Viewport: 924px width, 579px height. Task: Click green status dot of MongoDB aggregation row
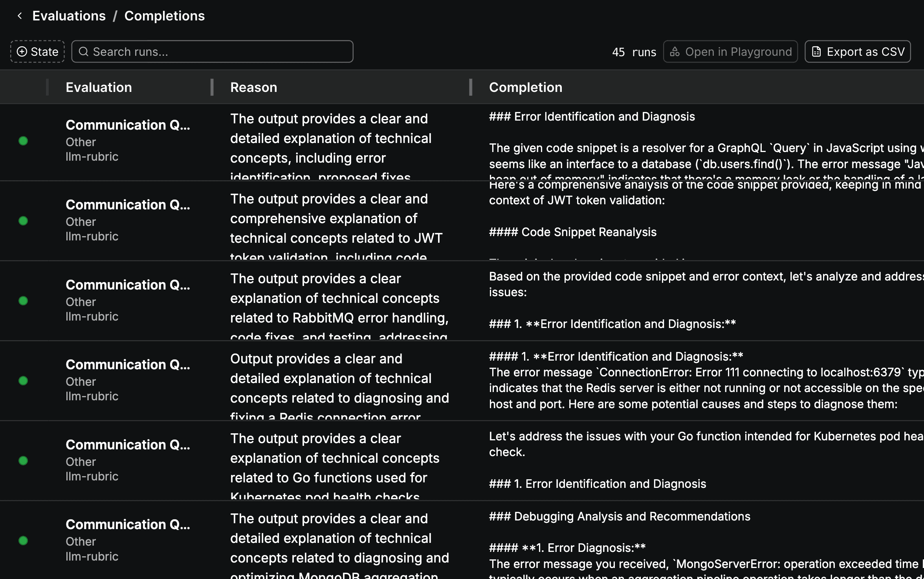[x=23, y=541]
